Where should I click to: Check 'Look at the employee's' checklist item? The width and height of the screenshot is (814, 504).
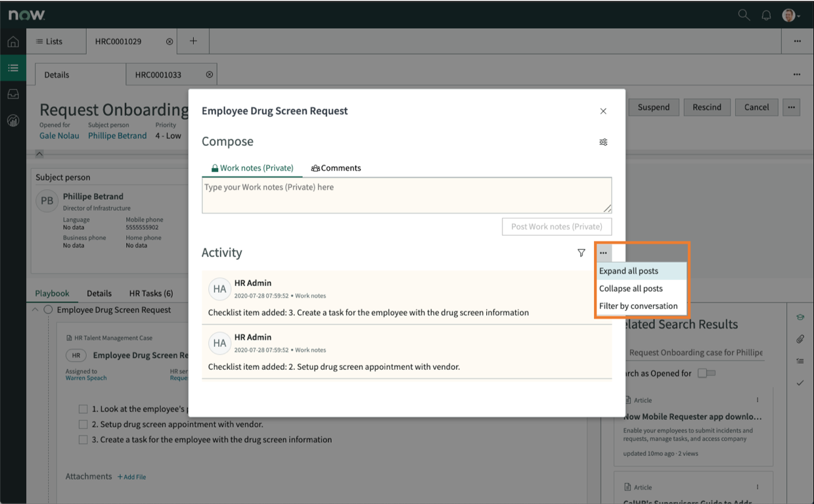83,409
